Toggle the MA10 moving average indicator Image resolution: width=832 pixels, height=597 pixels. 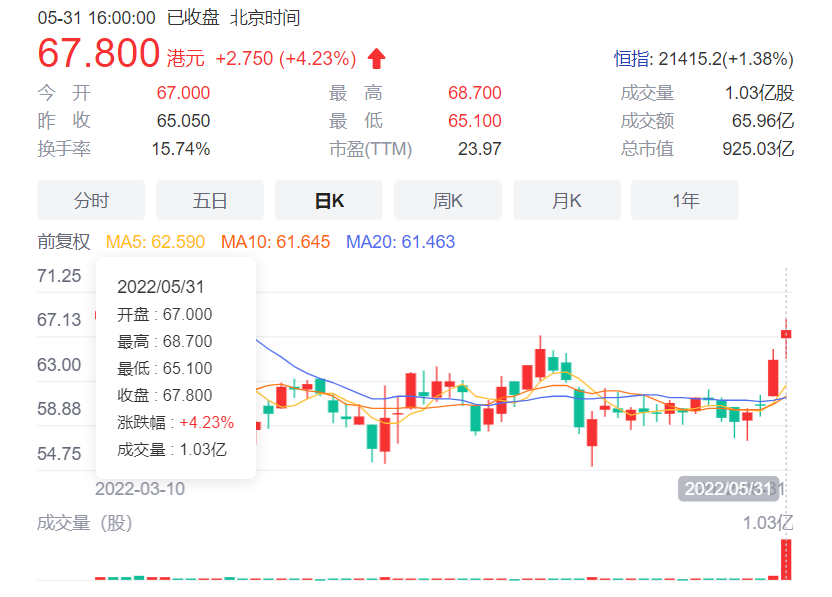coord(275,242)
